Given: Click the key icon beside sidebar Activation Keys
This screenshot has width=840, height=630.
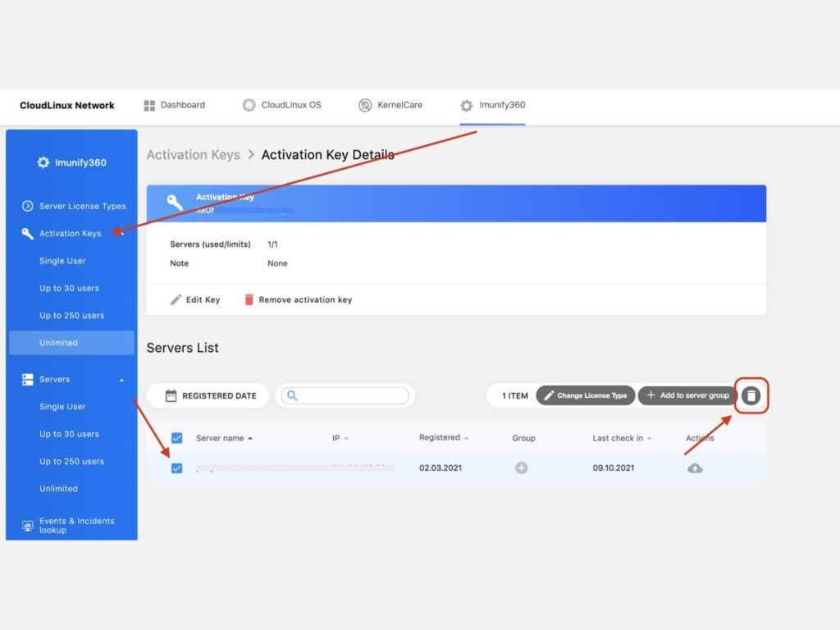Looking at the screenshot, I should 27,234.
